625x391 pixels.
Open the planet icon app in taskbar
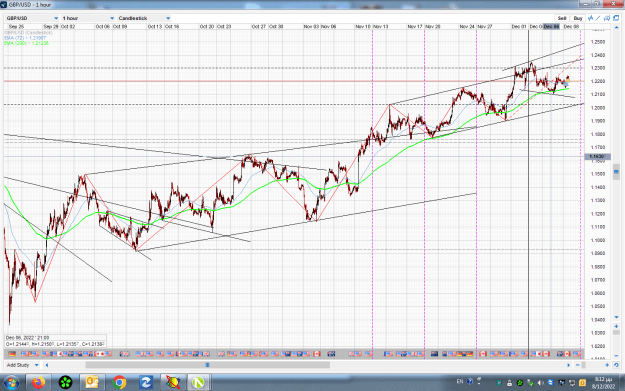(173, 383)
